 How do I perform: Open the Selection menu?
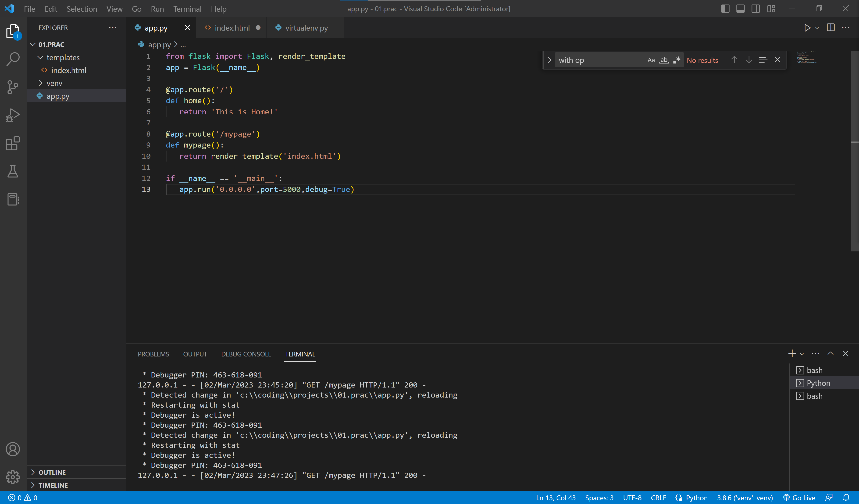[82, 9]
